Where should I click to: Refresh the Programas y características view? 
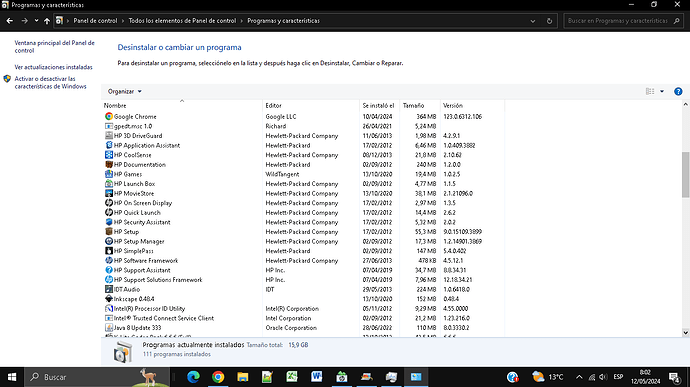(549, 21)
